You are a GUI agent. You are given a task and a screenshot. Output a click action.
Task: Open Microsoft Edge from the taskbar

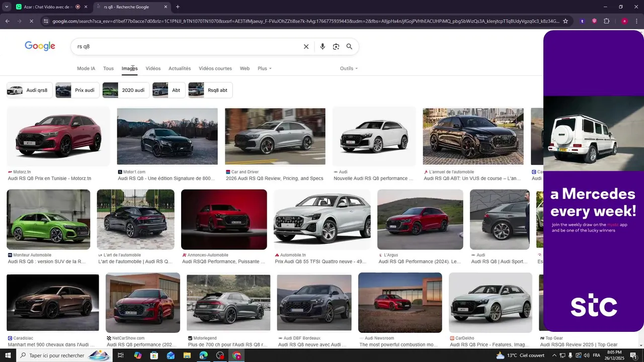[204, 355]
